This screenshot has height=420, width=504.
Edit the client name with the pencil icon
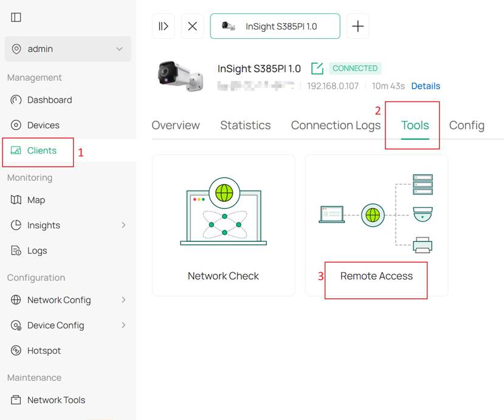[x=317, y=69]
